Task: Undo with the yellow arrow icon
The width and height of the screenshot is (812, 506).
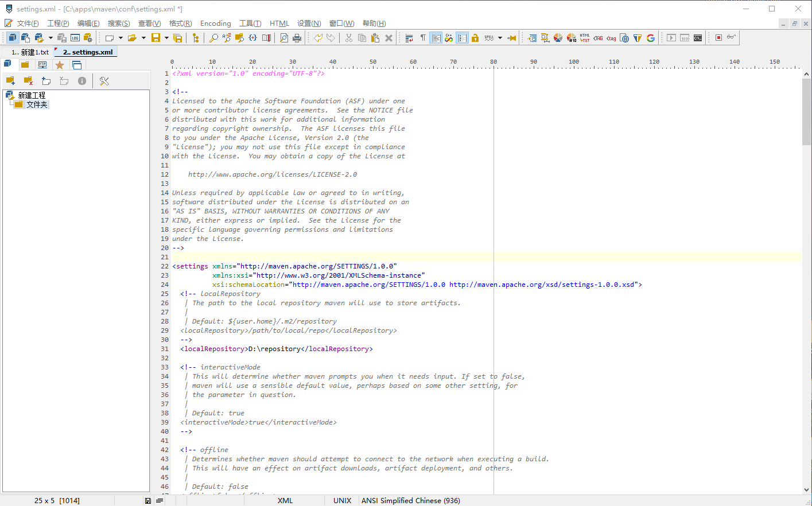Action: point(318,38)
